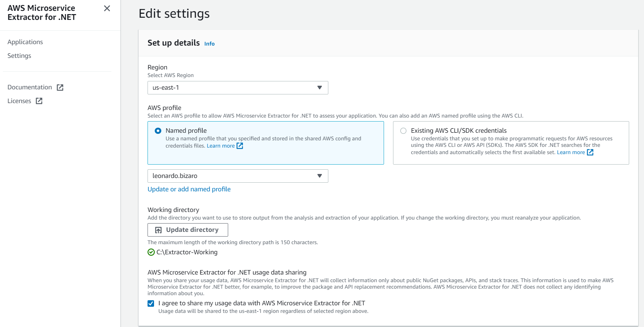Open the Info link next to Set up details
Image resolution: width=644 pixels, height=327 pixels.
tap(209, 44)
